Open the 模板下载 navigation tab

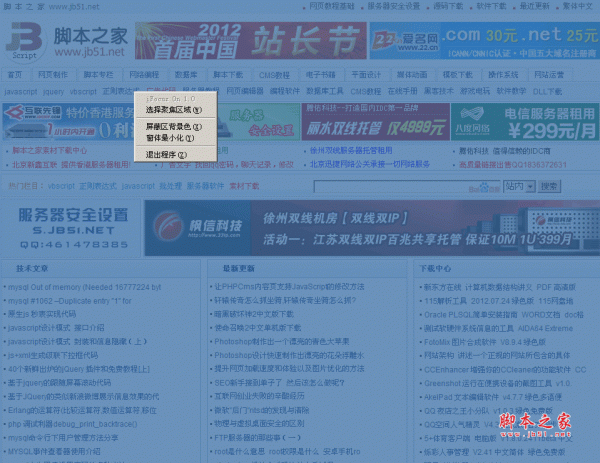point(458,75)
